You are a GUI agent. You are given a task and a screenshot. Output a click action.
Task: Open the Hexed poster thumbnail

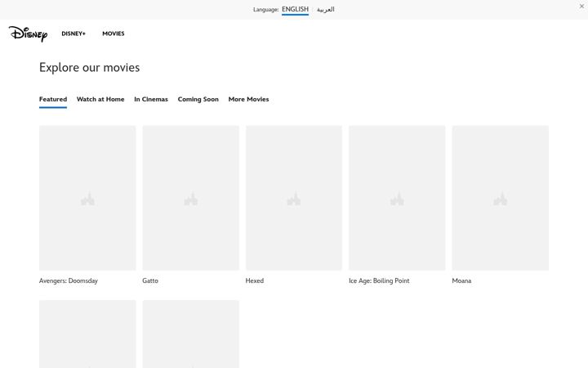click(294, 198)
